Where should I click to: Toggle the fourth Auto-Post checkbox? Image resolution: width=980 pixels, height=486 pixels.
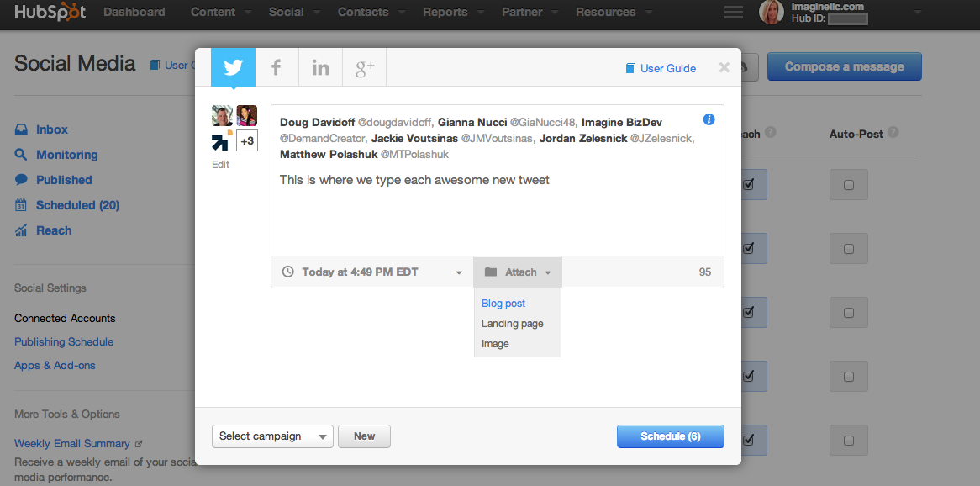point(849,376)
